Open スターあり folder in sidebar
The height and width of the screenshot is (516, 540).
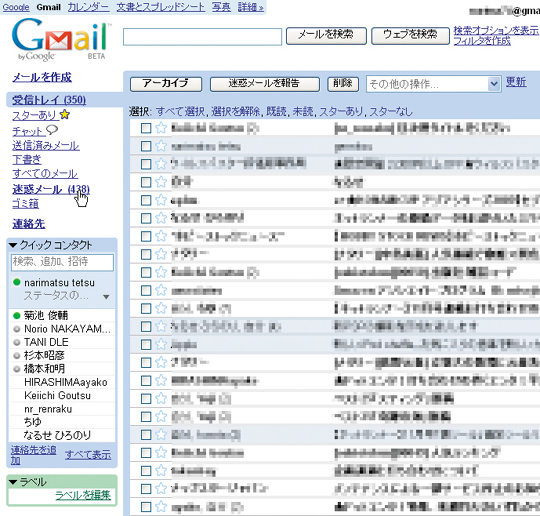(x=34, y=115)
